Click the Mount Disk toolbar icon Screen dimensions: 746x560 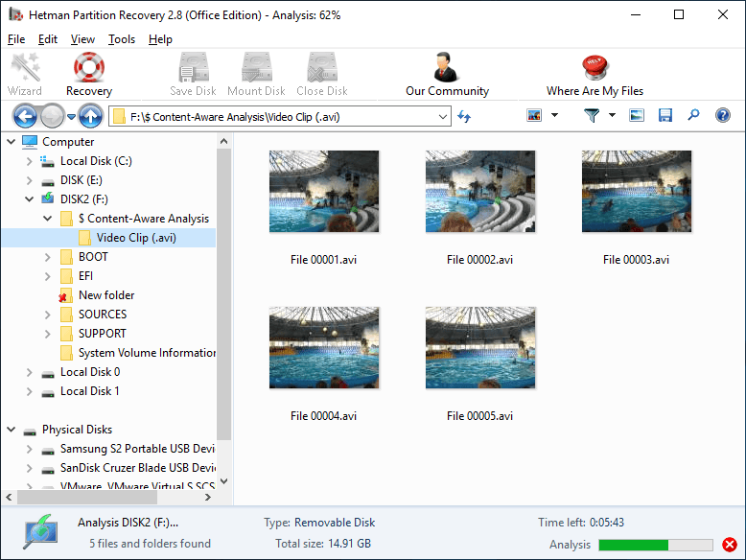tap(256, 67)
